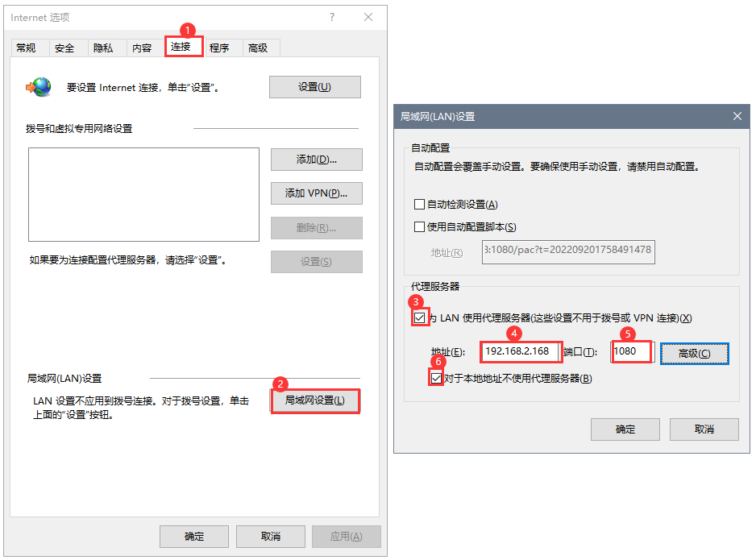Toggle 自动检测设置 checkbox
756x560 pixels.
(419, 205)
